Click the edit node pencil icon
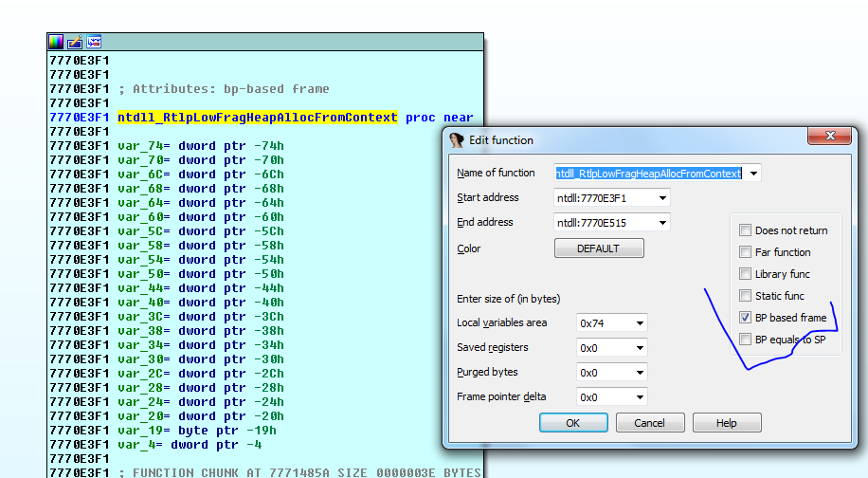This screenshot has height=478, width=868. pos(75,42)
